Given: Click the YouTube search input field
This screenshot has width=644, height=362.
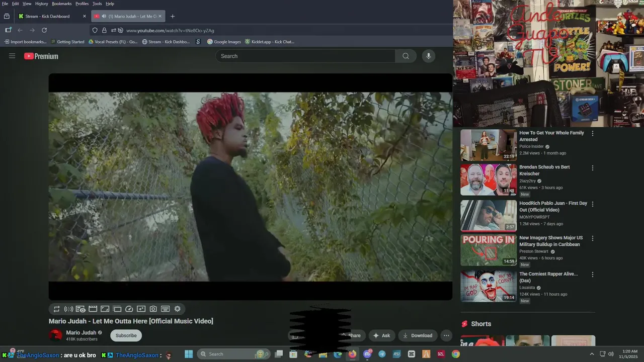Looking at the screenshot, I should click(x=305, y=56).
